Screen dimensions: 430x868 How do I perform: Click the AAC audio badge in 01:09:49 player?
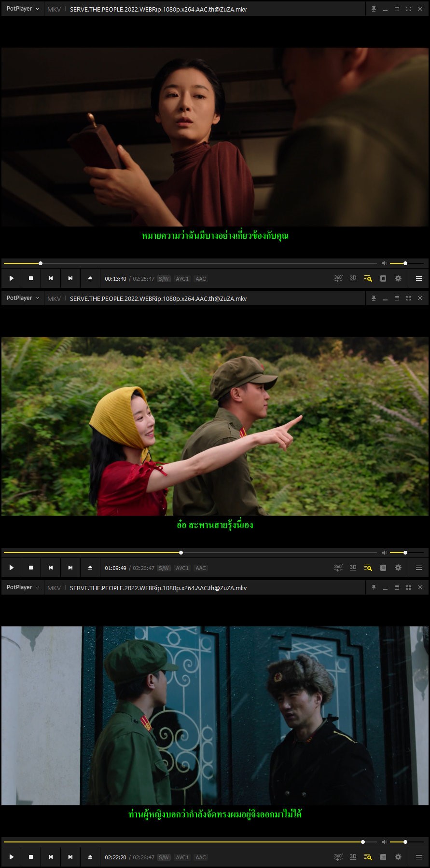201,568
